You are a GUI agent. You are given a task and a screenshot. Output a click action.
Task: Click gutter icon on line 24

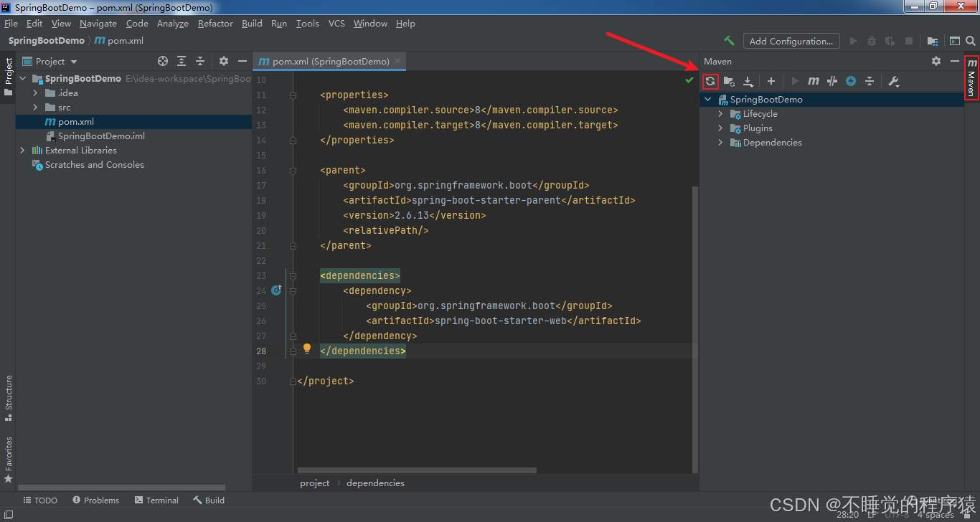(276, 290)
